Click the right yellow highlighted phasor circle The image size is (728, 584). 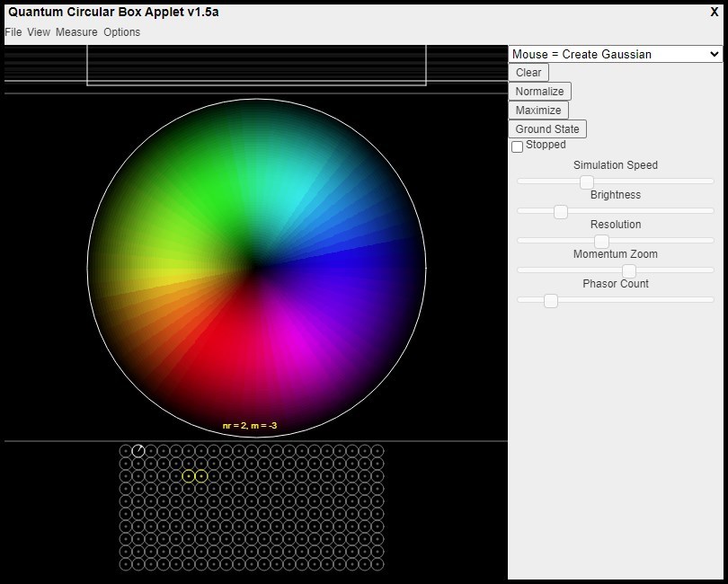pyautogui.click(x=201, y=476)
